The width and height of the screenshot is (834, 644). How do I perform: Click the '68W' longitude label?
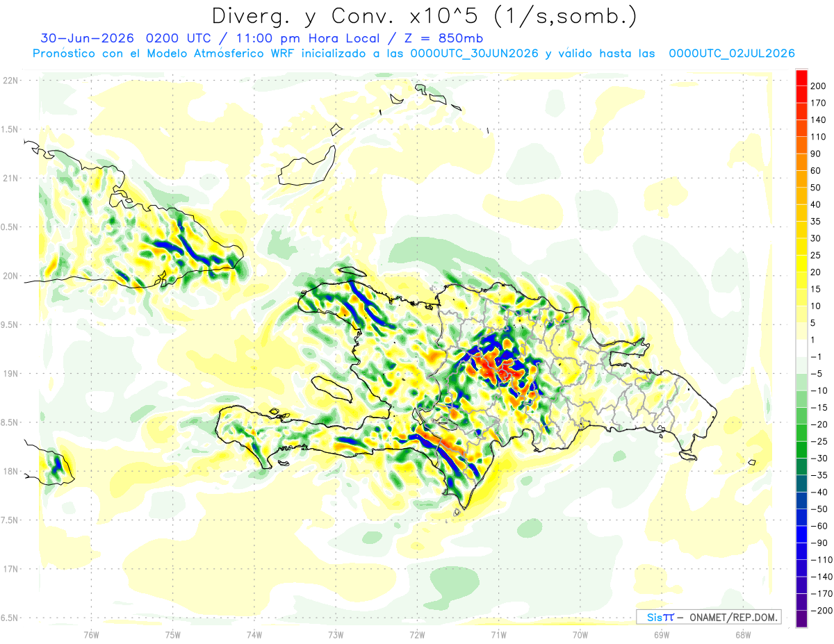[743, 634]
